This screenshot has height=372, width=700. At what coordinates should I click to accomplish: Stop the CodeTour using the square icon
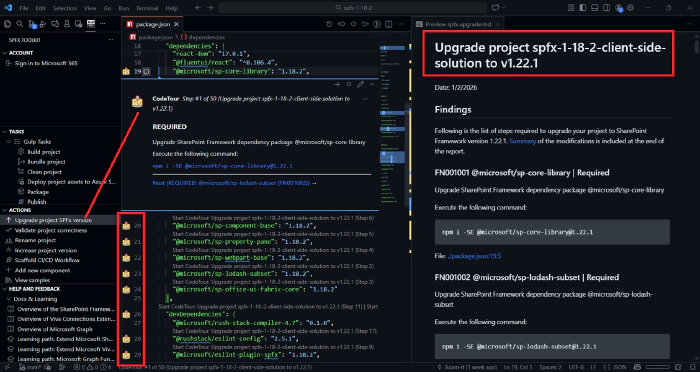click(349, 84)
